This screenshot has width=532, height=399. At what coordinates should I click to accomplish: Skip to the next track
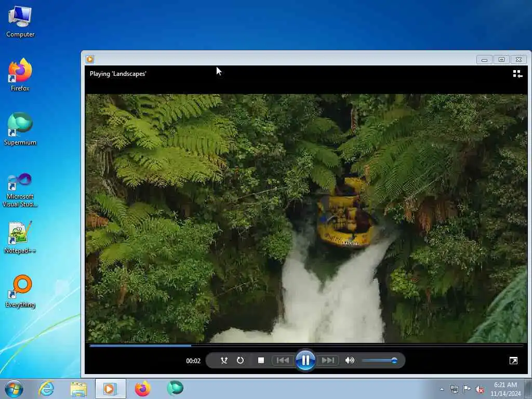pos(328,361)
